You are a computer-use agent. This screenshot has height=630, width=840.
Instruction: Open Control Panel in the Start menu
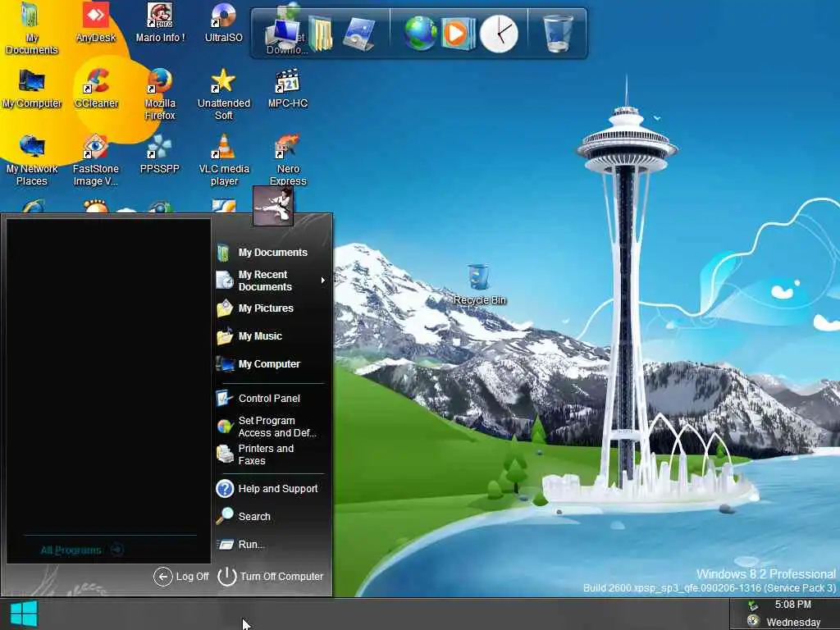[258, 398]
